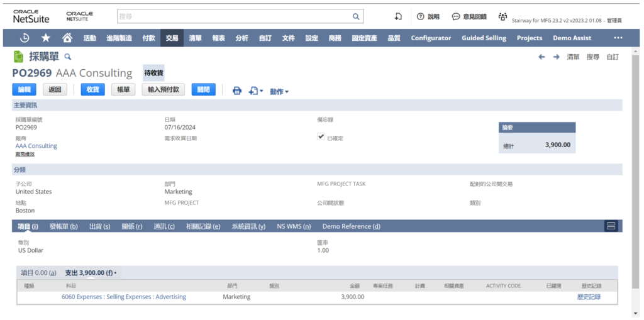The height and width of the screenshot is (320, 644).
Task: Click the print icon
Action: tap(237, 91)
